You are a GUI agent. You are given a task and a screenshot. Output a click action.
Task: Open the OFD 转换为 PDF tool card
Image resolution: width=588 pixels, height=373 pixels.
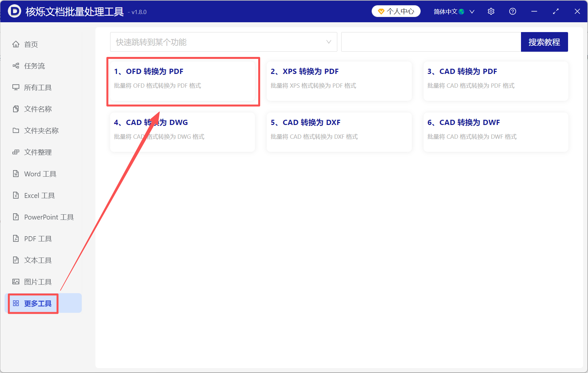point(182,81)
